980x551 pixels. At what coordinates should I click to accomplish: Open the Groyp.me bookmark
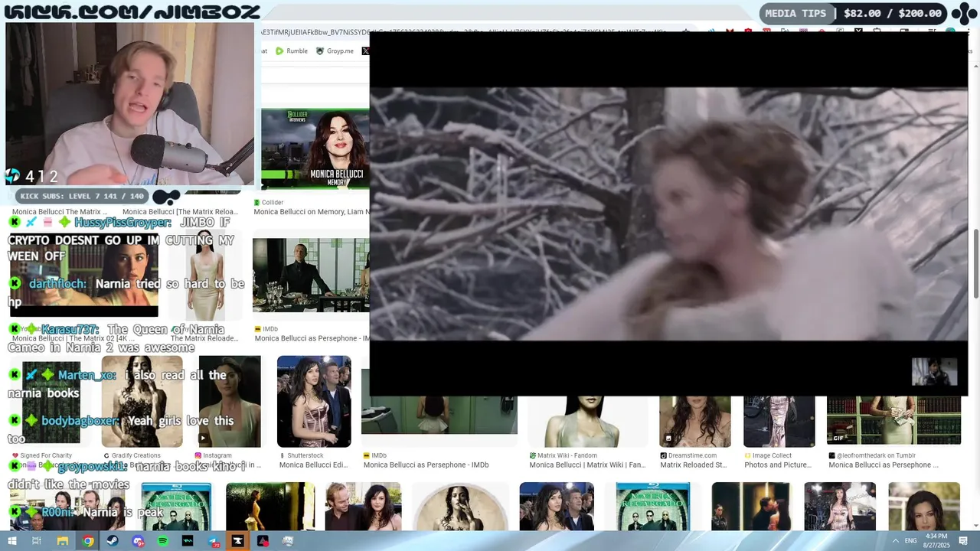click(335, 51)
